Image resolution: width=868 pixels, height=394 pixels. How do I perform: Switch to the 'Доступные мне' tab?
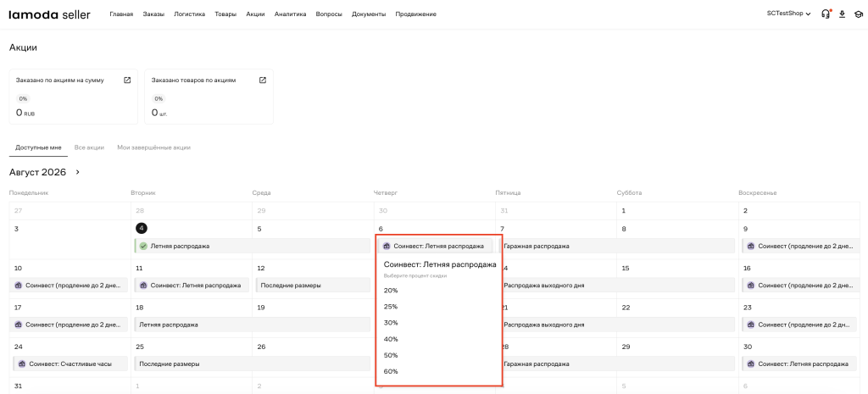(39, 147)
